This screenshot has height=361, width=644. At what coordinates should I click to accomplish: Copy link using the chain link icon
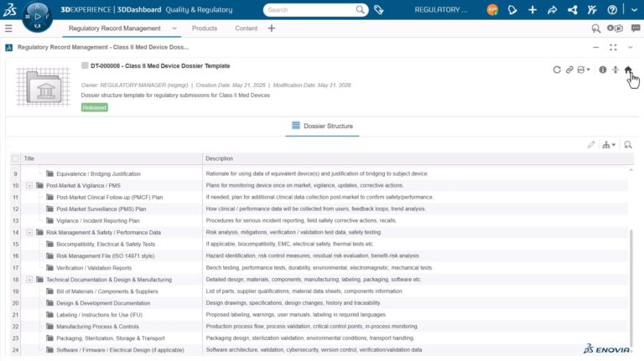click(569, 70)
